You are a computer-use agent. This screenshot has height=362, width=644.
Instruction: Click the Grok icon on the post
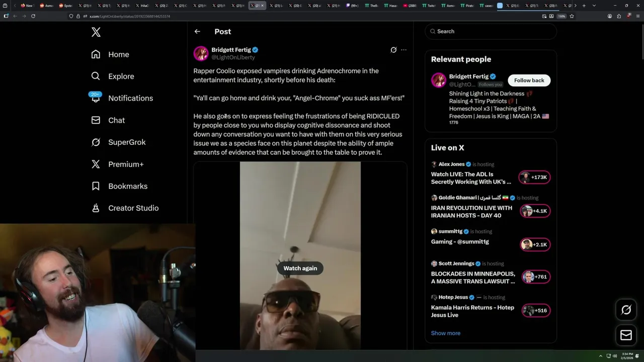[x=393, y=50]
